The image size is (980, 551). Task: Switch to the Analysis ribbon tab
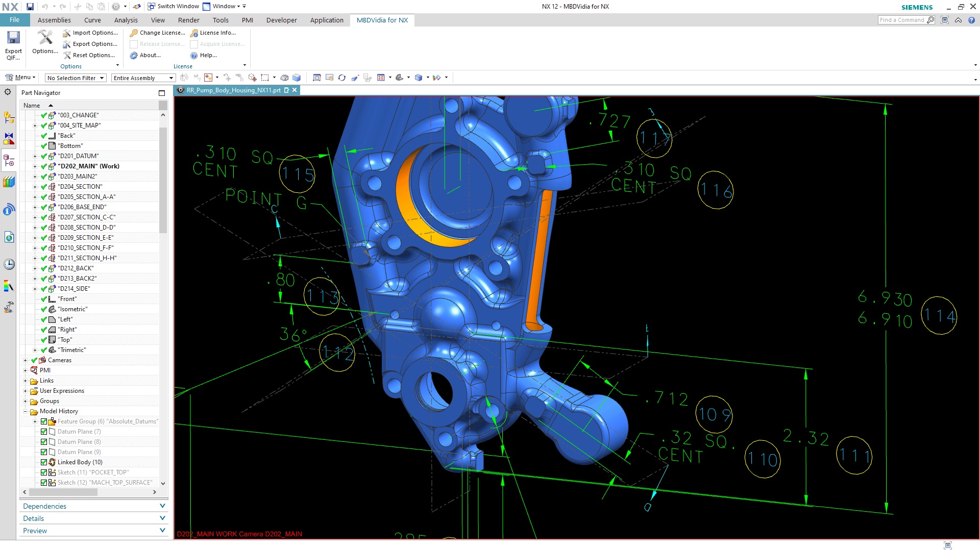click(x=126, y=20)
